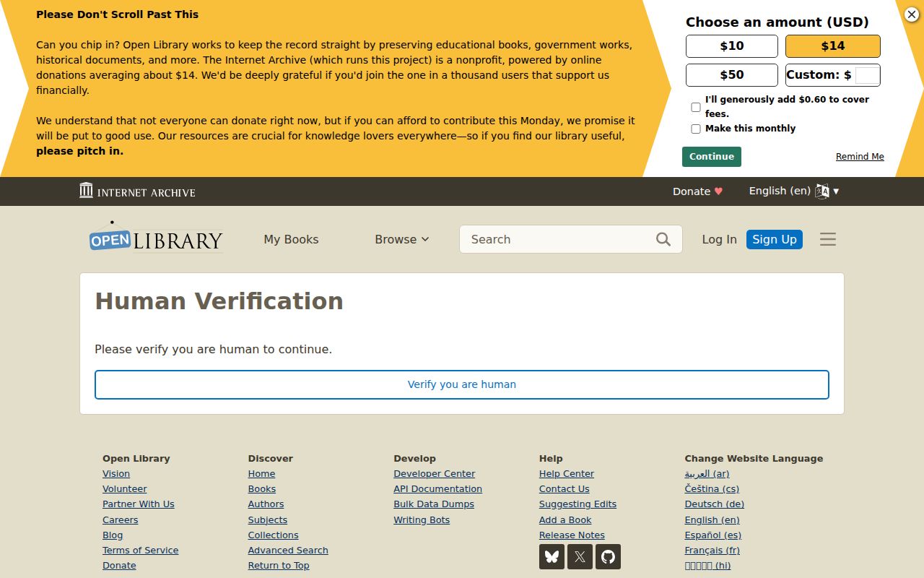Open the Terms of Service link
924x578 pixels.
[x=140, y=551]
